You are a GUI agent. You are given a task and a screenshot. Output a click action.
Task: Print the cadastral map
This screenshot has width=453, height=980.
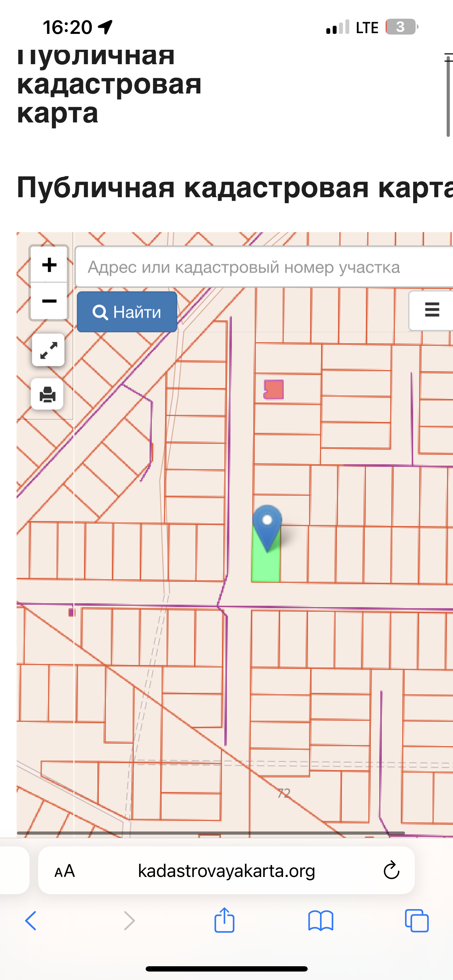pyautogui.click(x=48, y=394)
